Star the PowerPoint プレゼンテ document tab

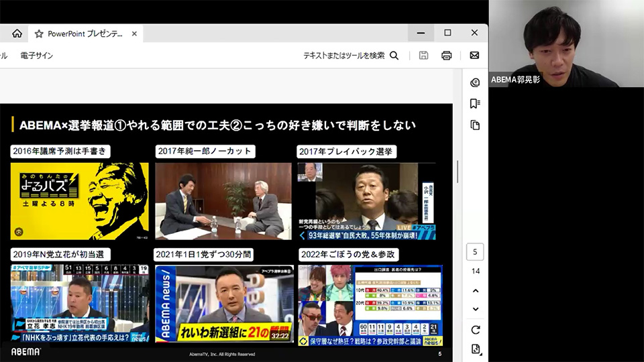pos(39,34)
